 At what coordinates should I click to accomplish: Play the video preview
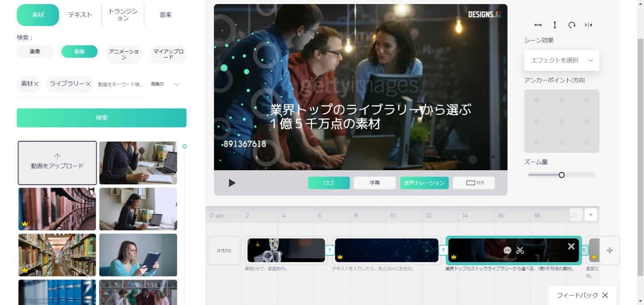click(x=232, y=183)
